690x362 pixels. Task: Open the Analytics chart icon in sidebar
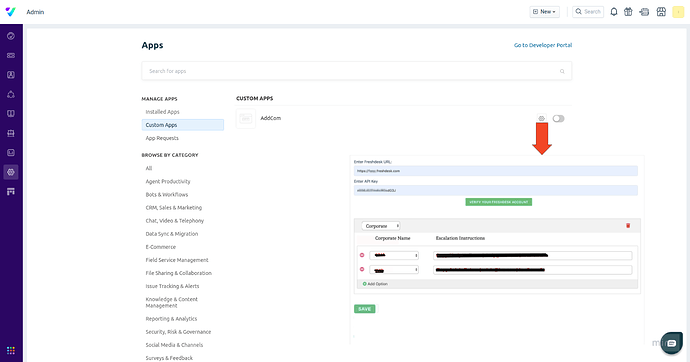(11, 153)
